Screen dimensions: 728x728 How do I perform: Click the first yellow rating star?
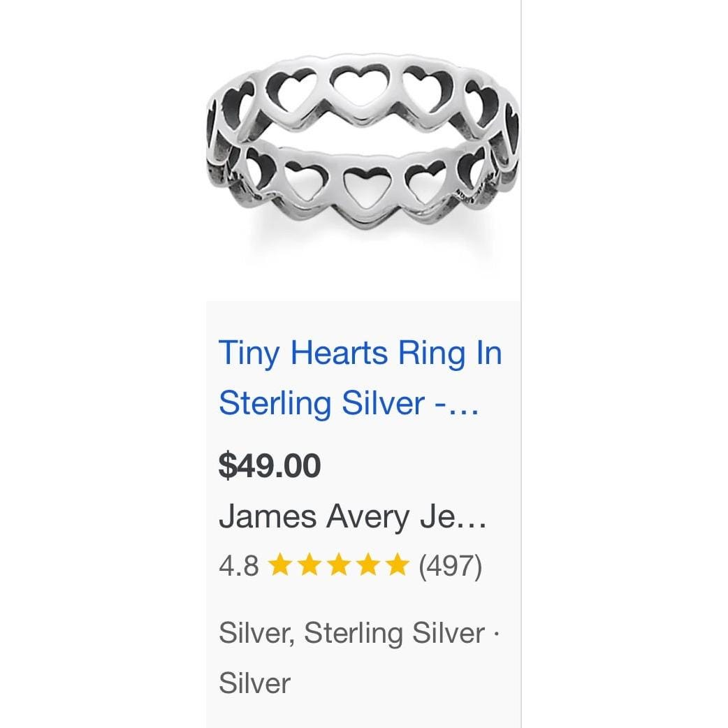point(280,565)
